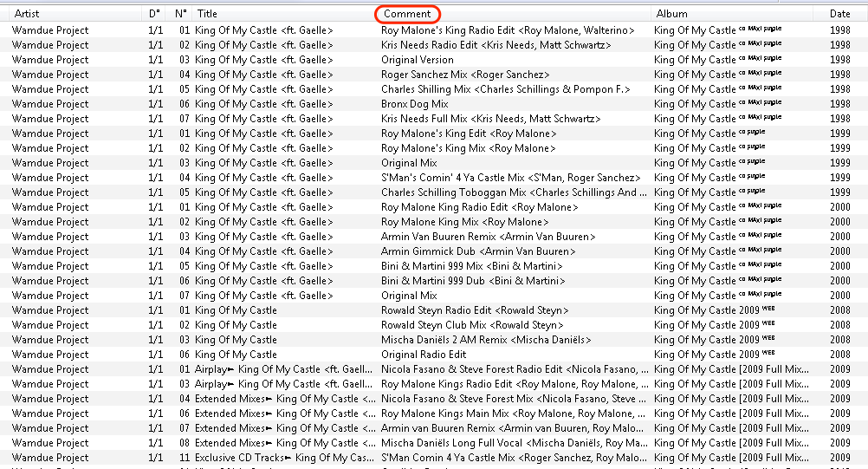Screen dimensions: 868x469
Task: Select the "Exclusive CD Tracks" title in track 11 row
Action: [x=284, y=458]
